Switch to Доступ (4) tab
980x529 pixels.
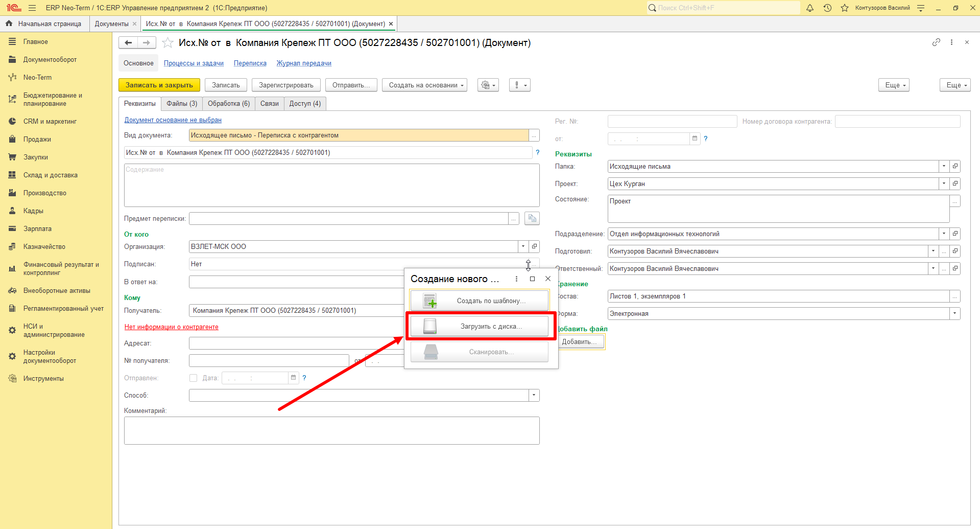(305, 104)
